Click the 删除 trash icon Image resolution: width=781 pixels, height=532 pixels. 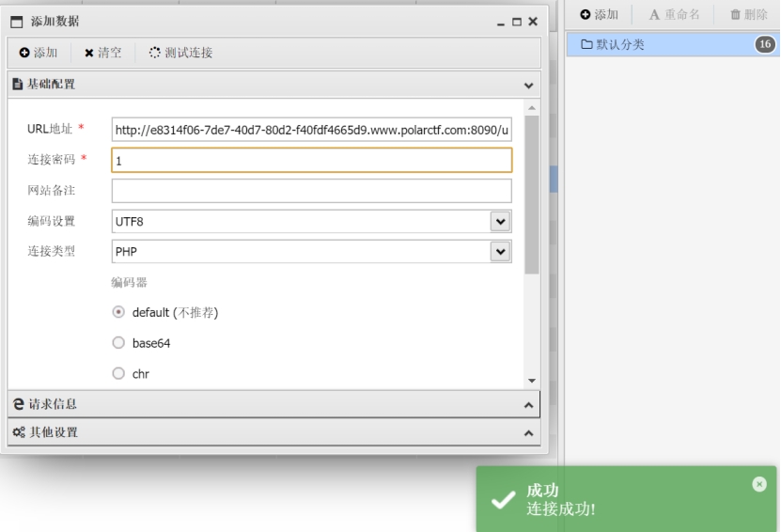[735, 14]
